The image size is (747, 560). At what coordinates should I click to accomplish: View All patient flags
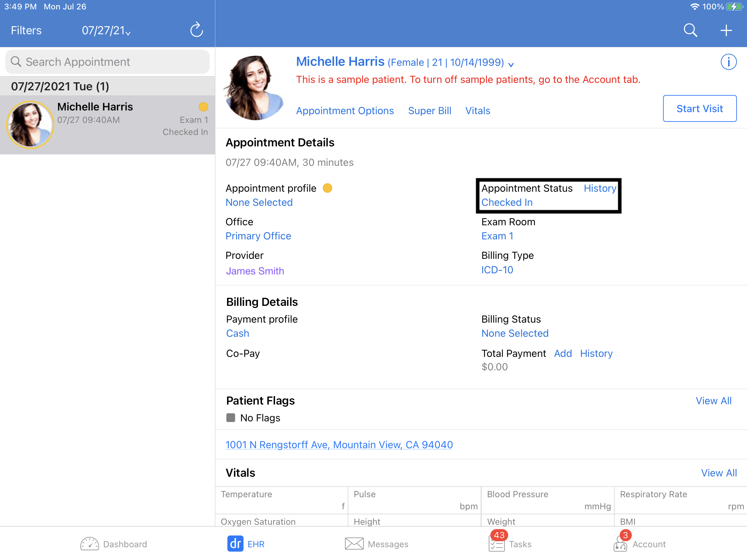point(713,401)
